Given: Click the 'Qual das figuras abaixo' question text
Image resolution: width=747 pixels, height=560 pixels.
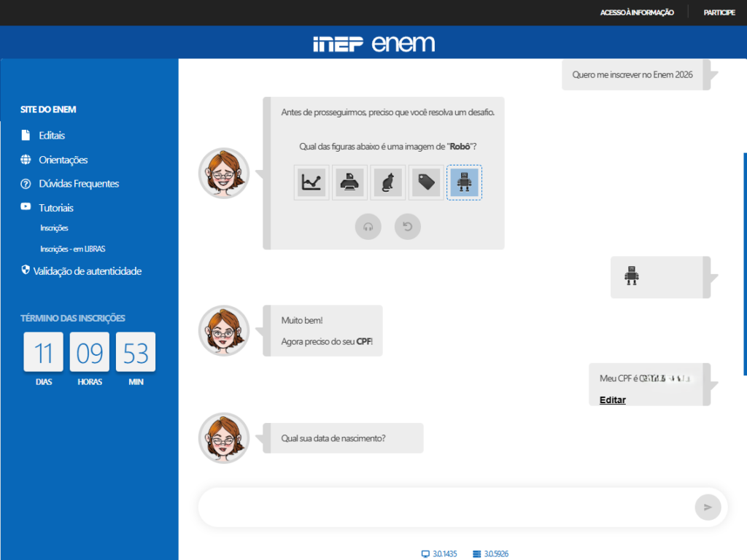Looking at the screenshot, I should click(388, 147).
